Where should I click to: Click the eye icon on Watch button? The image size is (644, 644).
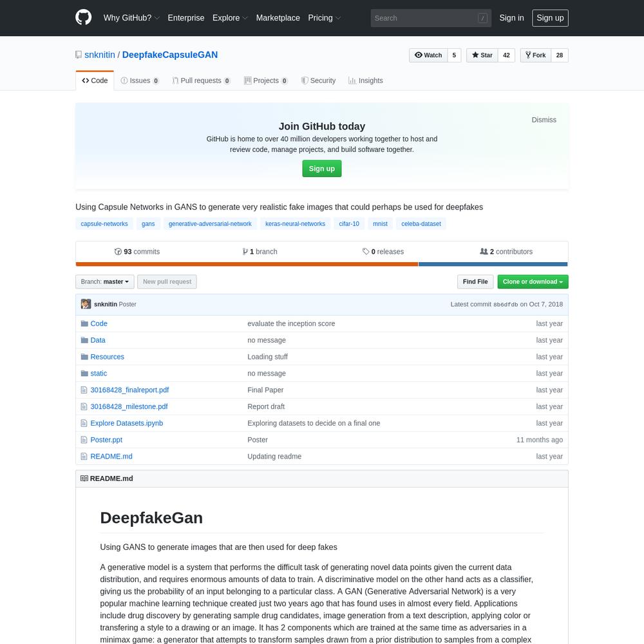pos(418,55)
